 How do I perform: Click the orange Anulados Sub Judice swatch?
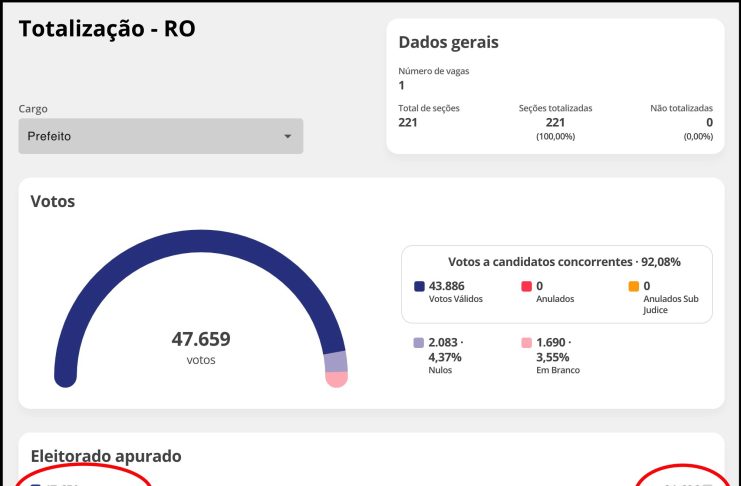point(633,286)
